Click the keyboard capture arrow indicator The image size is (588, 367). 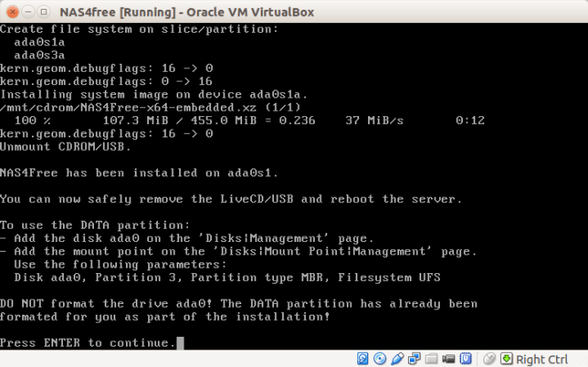tap(506, 358)
